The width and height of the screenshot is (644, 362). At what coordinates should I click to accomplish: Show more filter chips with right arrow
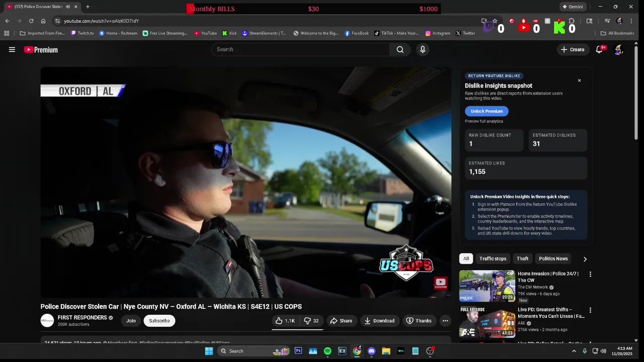585,259
